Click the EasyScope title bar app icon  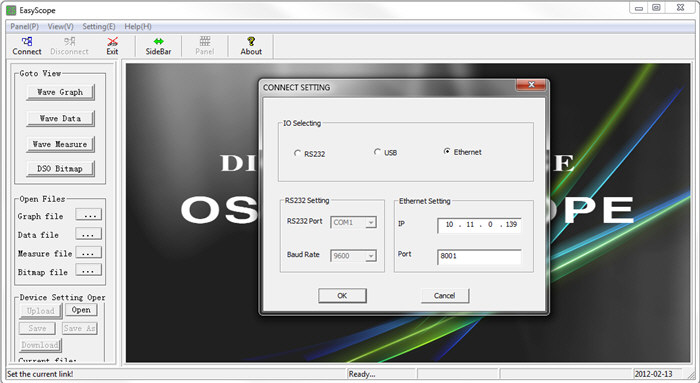tap(11, 10)
